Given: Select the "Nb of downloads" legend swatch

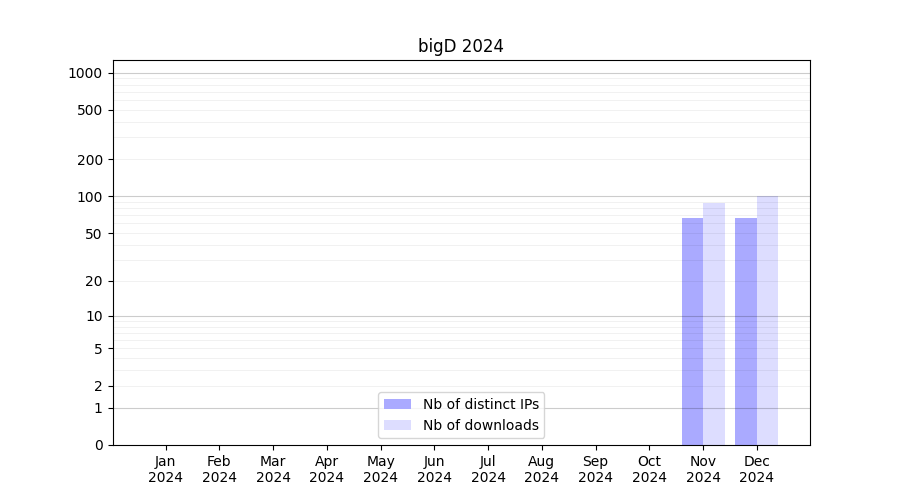Looking at the screenshot, I should click(397, 426).
